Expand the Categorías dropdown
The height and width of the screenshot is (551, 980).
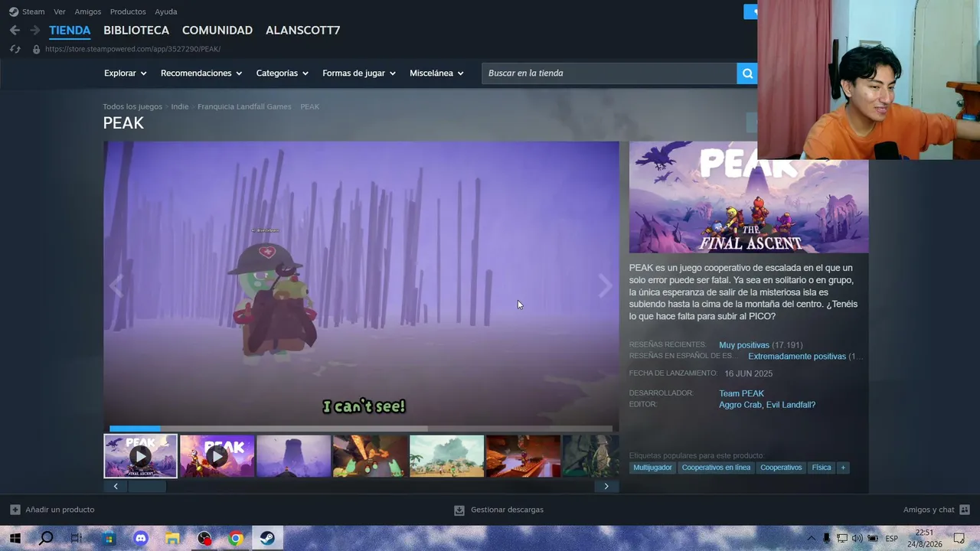coord(283,73)
